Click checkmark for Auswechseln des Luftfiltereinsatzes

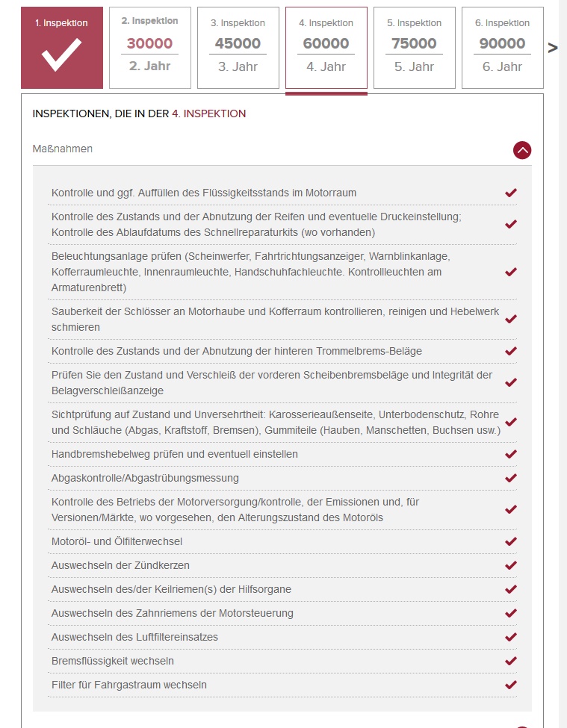pos(511,637)
